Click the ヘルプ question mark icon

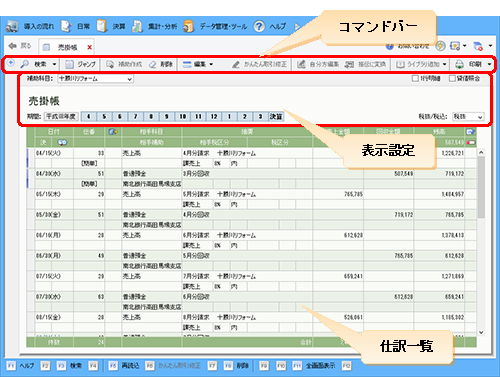259,26
